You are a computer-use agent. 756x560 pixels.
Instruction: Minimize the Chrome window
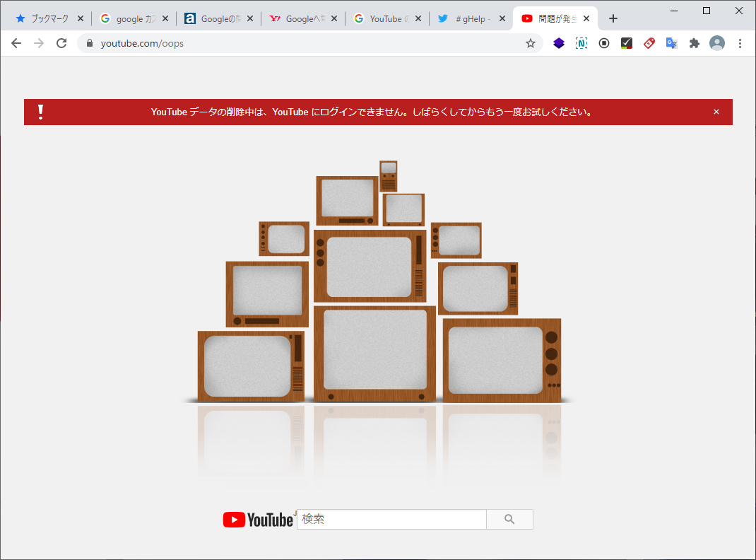click(674, 11)
